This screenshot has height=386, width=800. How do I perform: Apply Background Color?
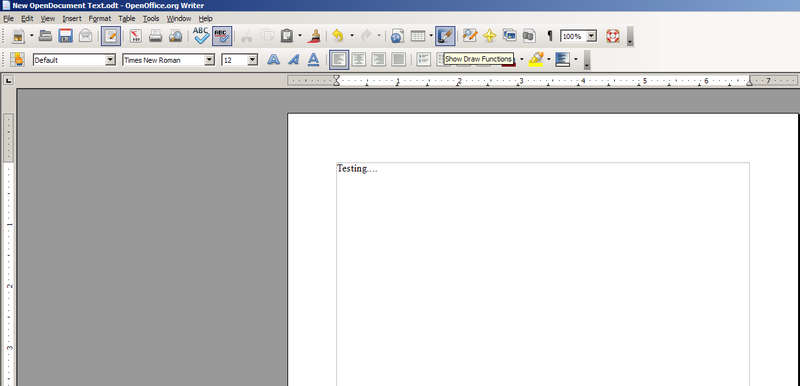point(562,60)
